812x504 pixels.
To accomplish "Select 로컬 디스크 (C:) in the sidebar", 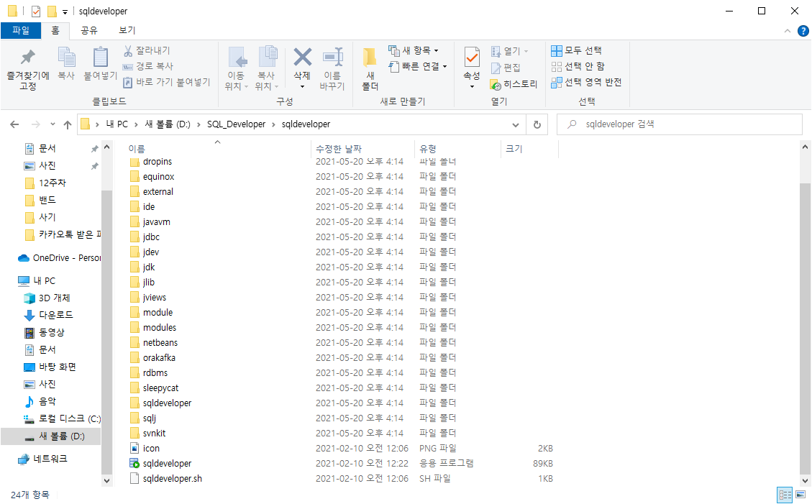I will (62, 418).
